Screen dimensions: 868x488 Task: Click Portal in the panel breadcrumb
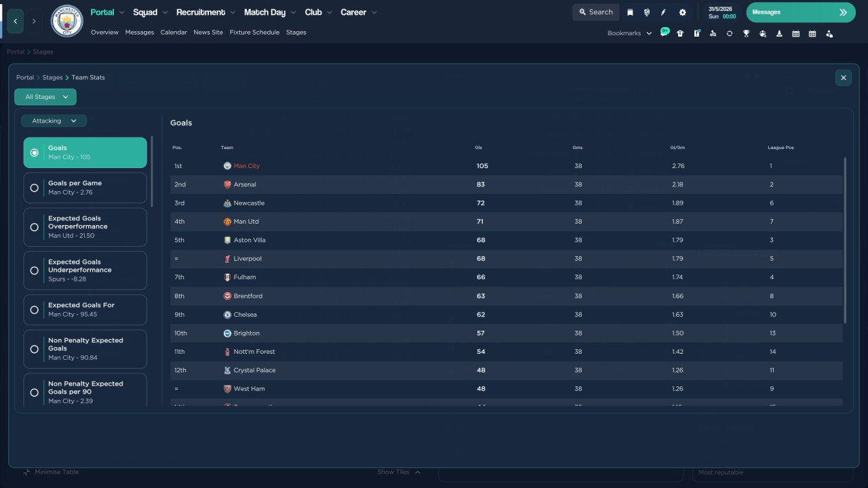pos(25,77)
